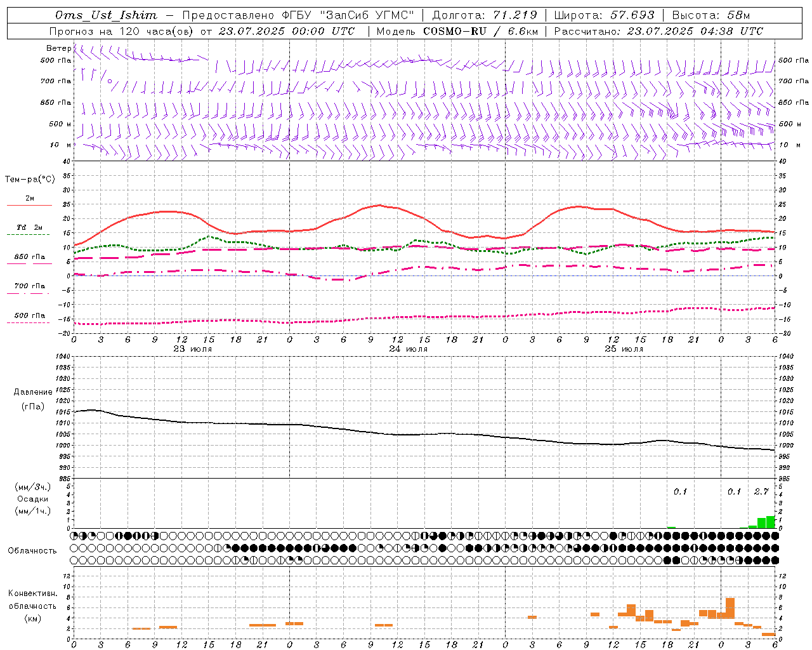Click the station title Oms_Ust_Ishim
The width and height of the screenshot is (812, 650).
(x=105, y=15)
